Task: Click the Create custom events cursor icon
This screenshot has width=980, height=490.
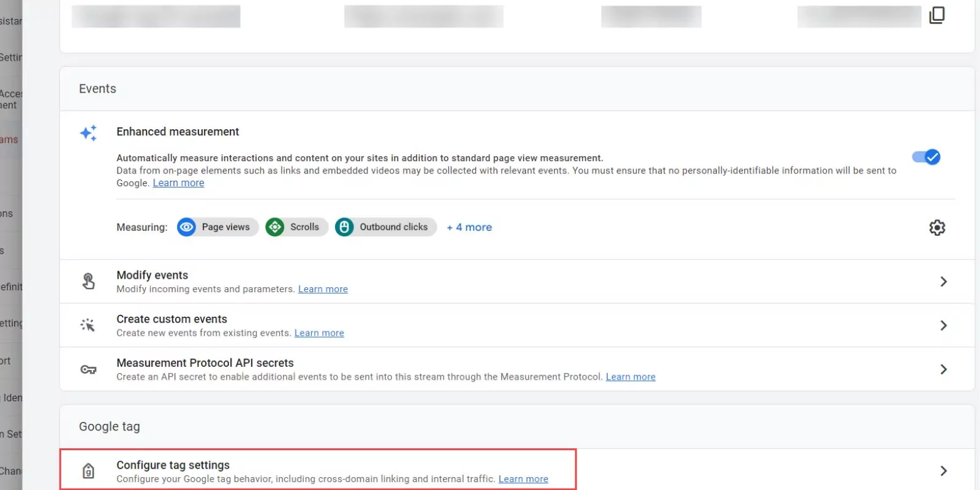Action: (x=88, y=325)
